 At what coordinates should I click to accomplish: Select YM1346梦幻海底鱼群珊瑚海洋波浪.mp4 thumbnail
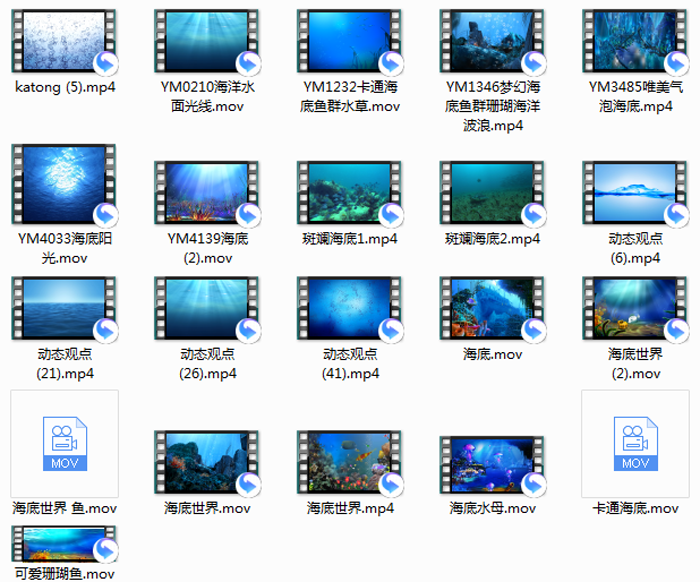[x=493, y=40]
